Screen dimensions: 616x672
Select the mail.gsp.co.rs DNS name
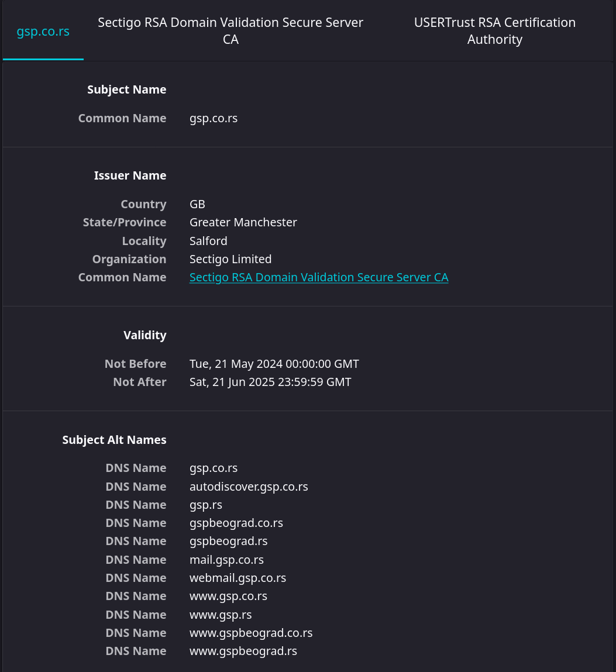227,560
